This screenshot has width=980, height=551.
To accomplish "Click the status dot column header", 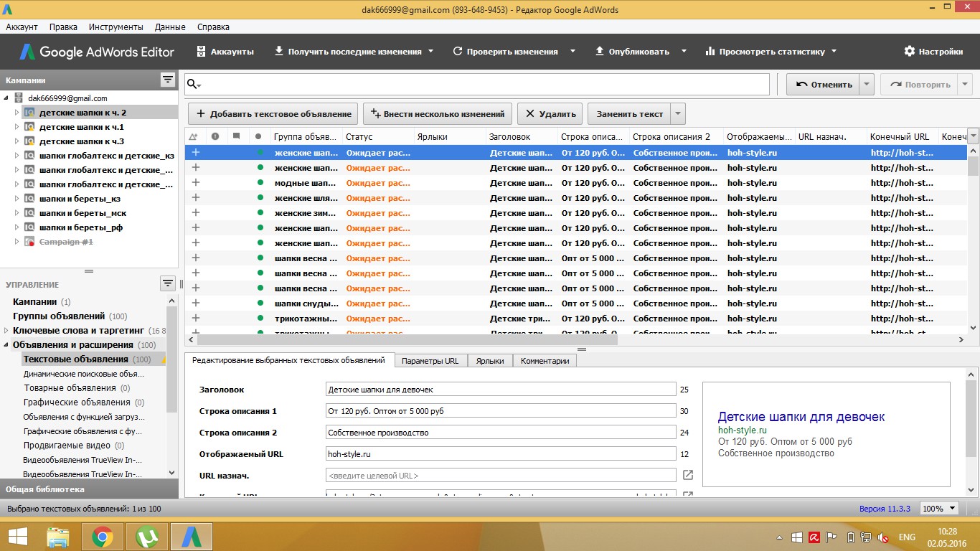I will [x=258, y=136].
